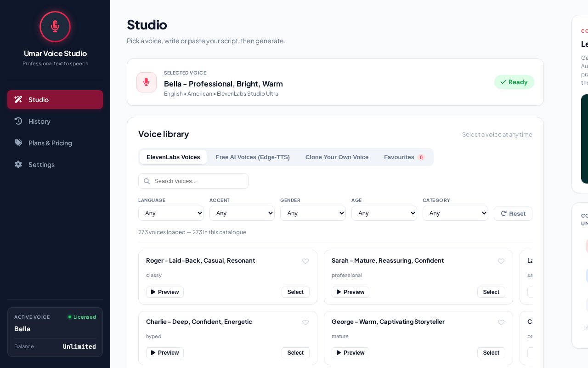Open the Accent filter dropdown
The width and height of the screenshot is (588, 368).
(242, 213)
